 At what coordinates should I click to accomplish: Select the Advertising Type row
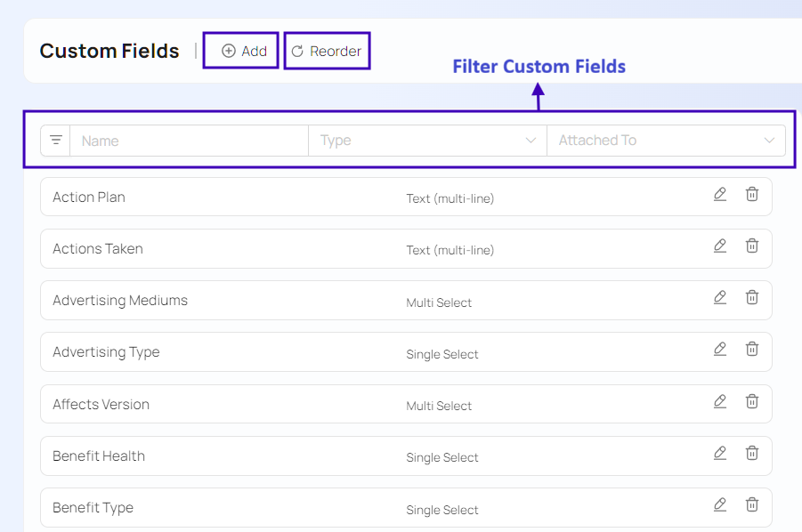click(106, 352)
